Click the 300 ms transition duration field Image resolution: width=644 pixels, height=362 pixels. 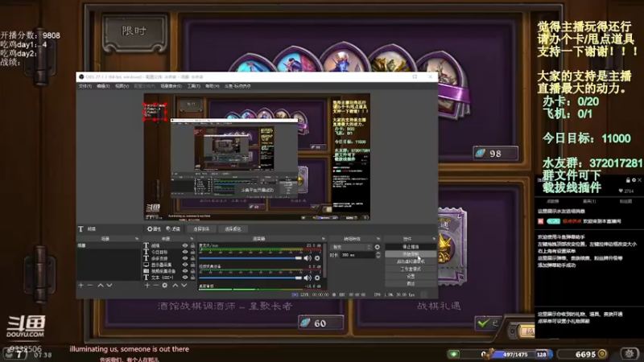click(x=357, y=255)
